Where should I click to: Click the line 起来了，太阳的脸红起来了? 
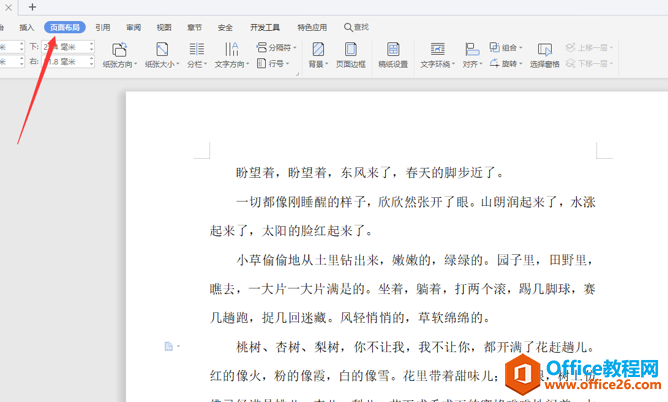click(292, 230)
